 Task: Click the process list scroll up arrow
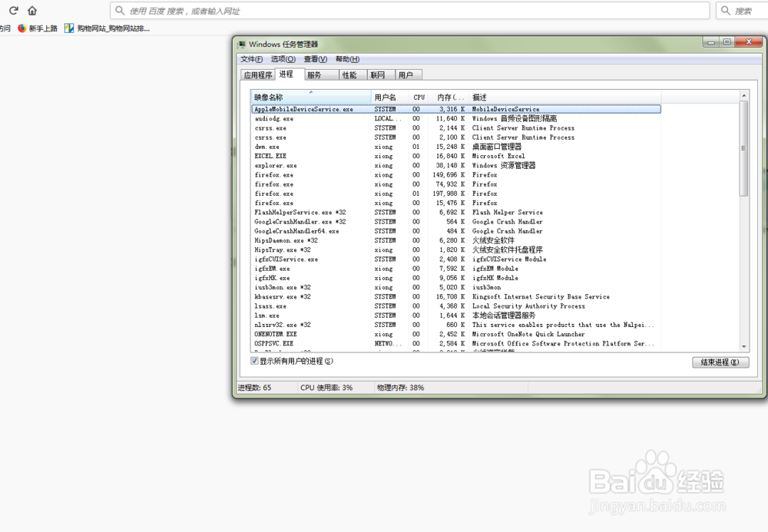pyautogui.click(x=743, y=95)
